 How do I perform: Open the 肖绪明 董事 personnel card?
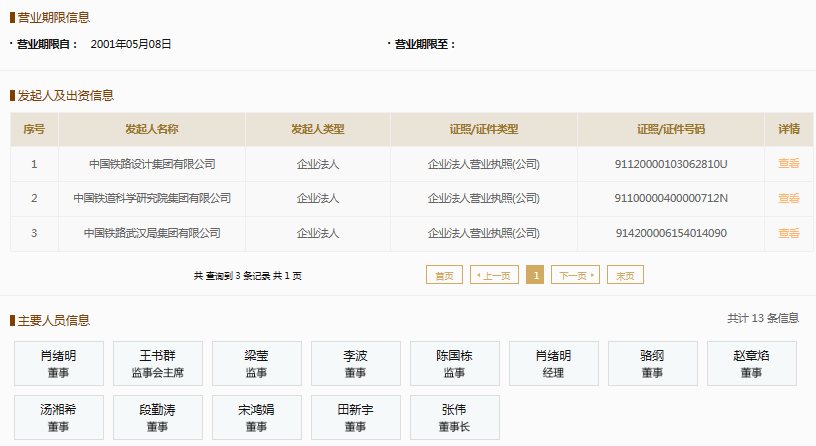[x=59, y=363]
